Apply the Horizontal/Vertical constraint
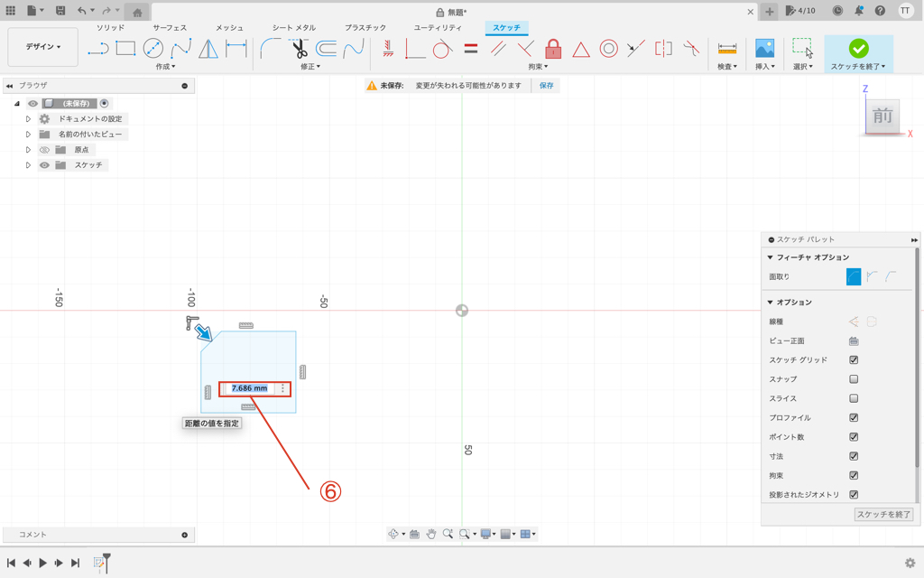Viewport: 924px width, 578px height. click(x=388, y=49)
